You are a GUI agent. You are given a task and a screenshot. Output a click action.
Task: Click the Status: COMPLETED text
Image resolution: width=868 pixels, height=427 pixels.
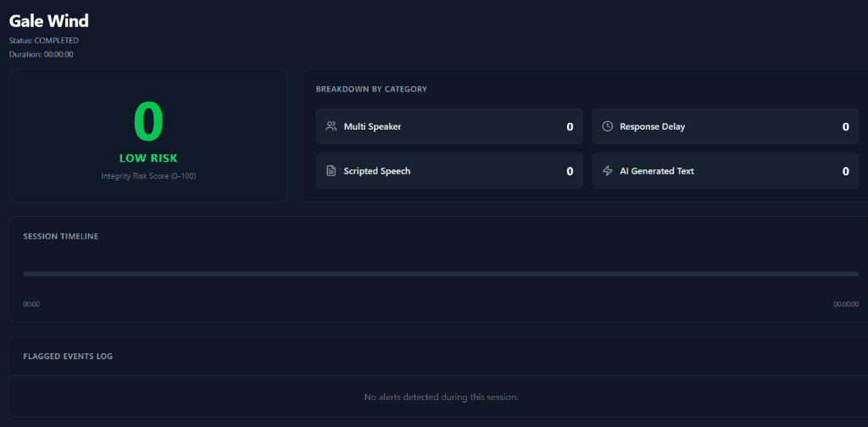44,41
